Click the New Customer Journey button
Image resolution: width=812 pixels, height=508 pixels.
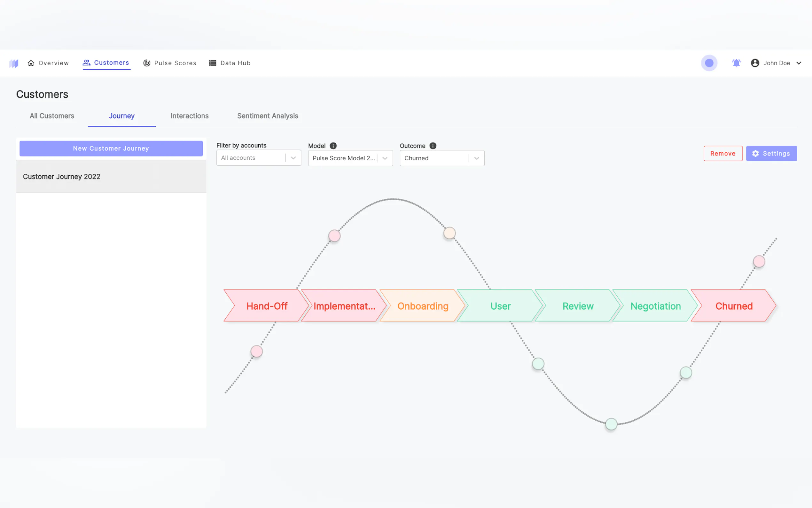[x=111, y=148]
